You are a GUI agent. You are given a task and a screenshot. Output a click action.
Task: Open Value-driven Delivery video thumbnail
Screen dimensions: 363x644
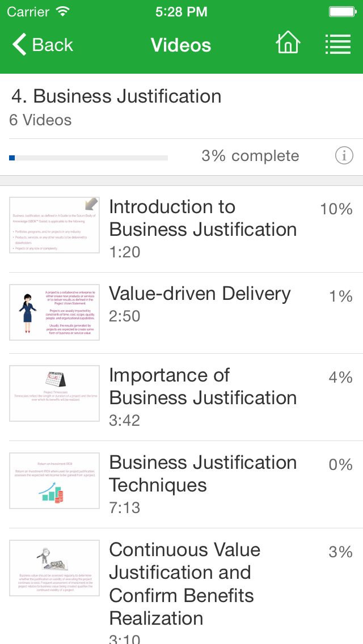[54, 312]
